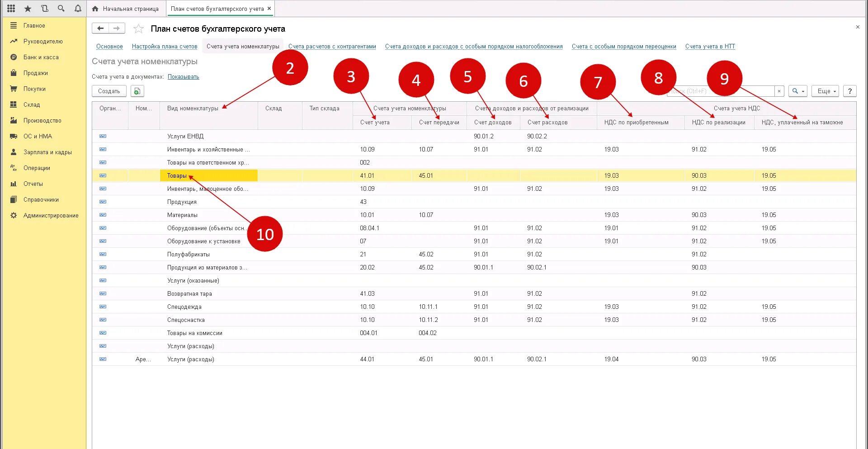This screenshot has width=868, height=449.
Task: Select the Спецодежда row
Action: 474,307
